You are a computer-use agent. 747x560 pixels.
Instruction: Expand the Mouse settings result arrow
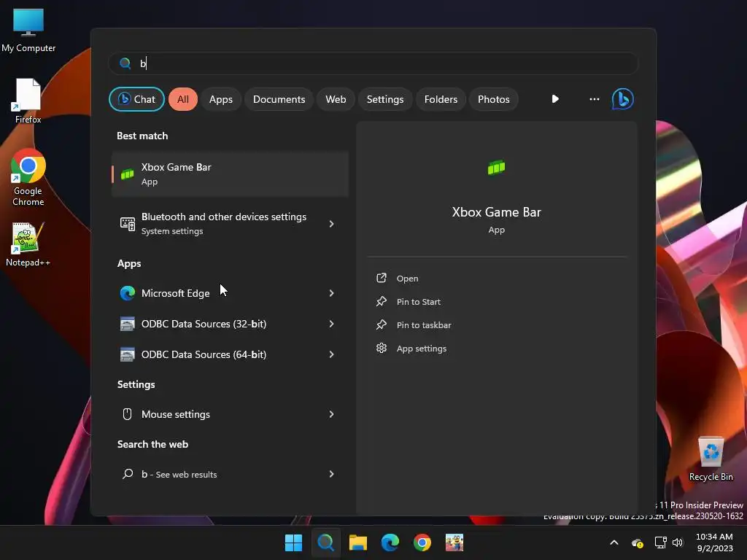332,414
